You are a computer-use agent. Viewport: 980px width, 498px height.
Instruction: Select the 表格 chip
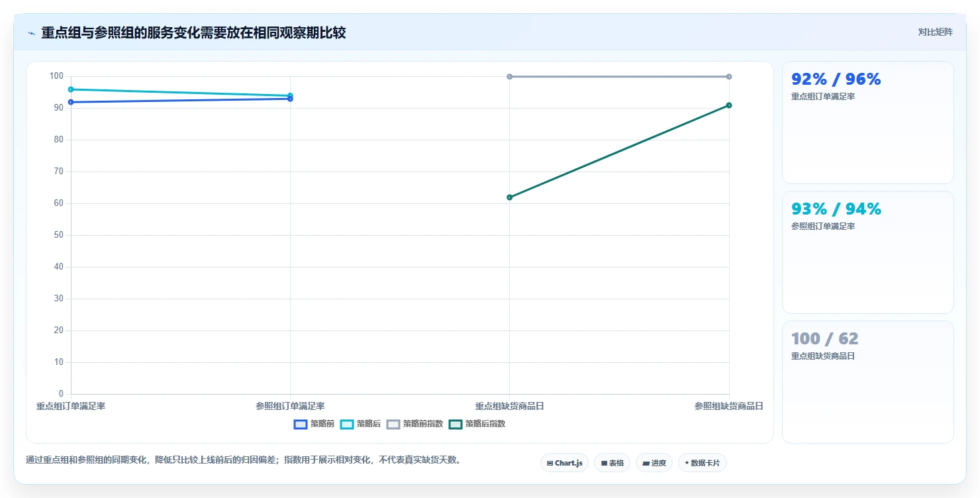coord(612,463)
